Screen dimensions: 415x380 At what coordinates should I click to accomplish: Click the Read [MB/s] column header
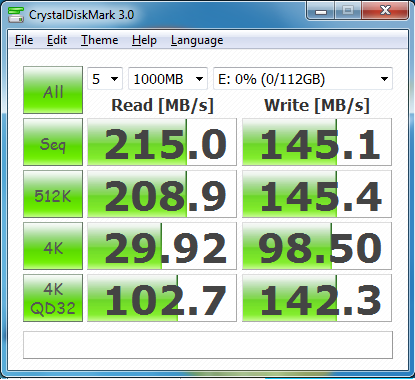tap(162, 105)
